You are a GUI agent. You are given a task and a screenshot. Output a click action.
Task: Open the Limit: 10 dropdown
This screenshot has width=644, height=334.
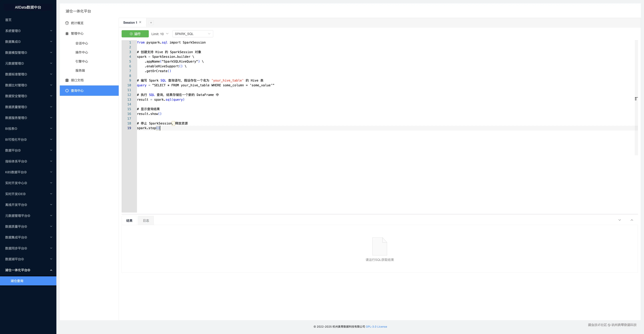(160, 34)
